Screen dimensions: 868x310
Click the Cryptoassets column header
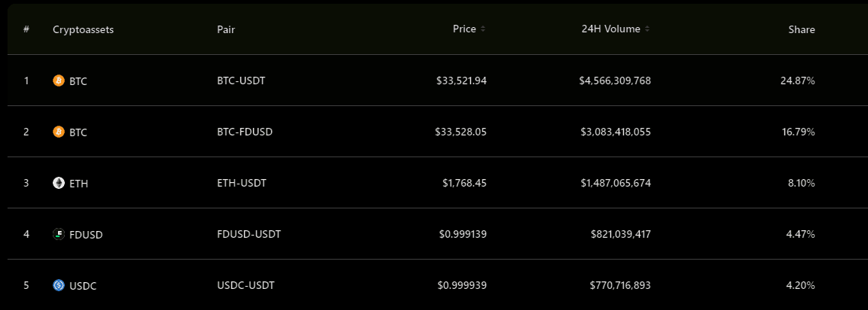[83, 29]
